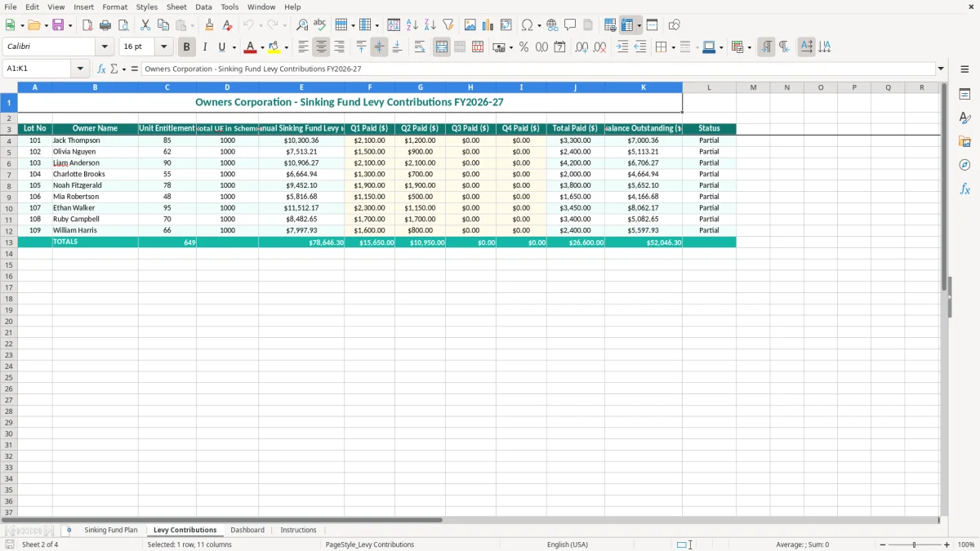Open Special Character dropdown arrow
Screen dimensions: 980x551
[x=540, y=25]
